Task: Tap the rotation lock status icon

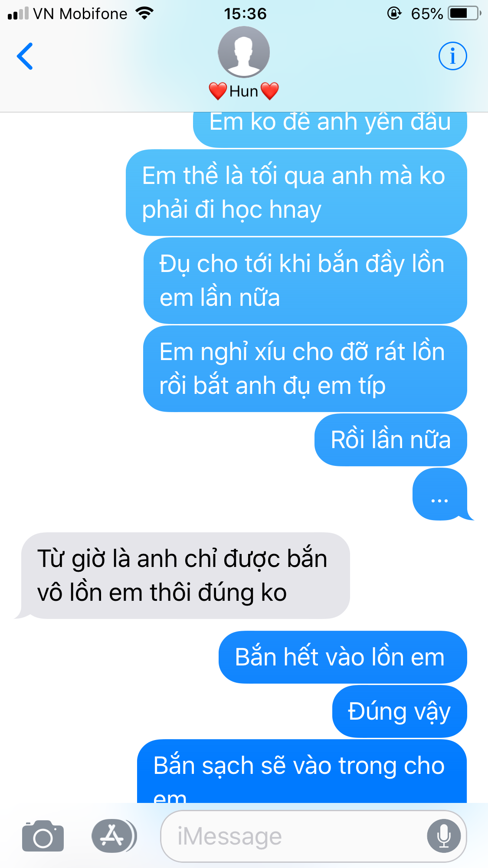Action: pos(394,13)
